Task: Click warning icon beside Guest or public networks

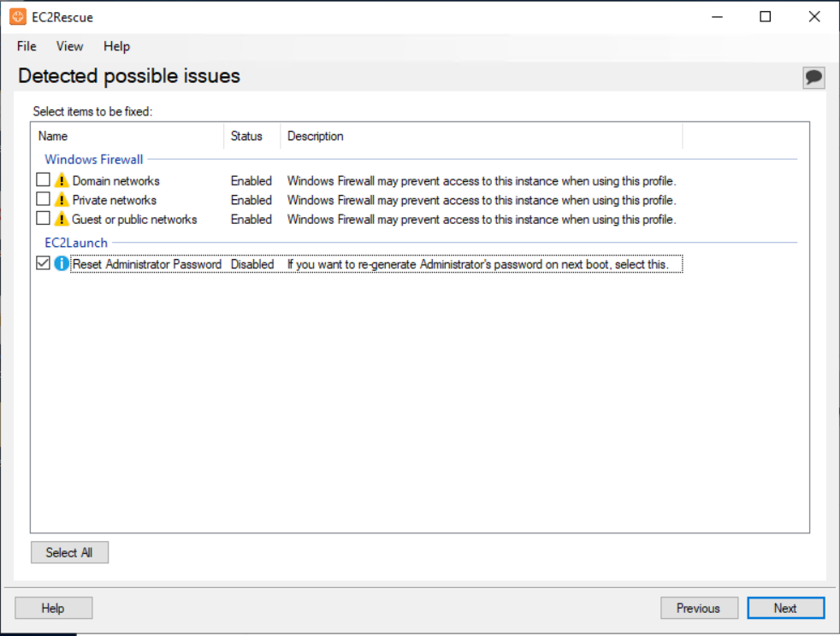Action: 62,219
